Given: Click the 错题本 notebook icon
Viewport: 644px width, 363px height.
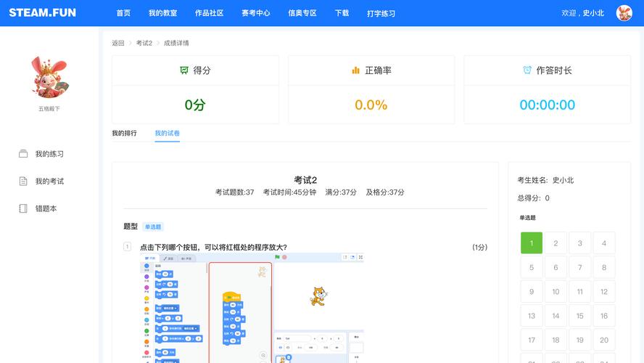Looking at the screenshot, I should [x=23, y=208].
